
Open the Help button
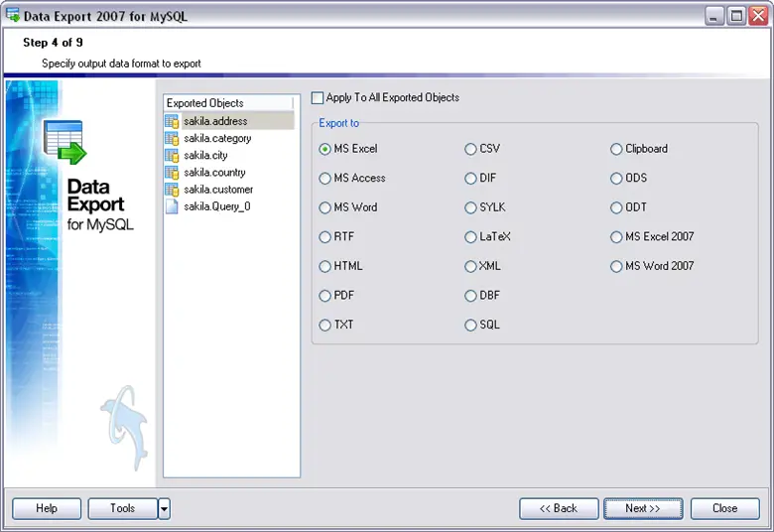point(47,508)
